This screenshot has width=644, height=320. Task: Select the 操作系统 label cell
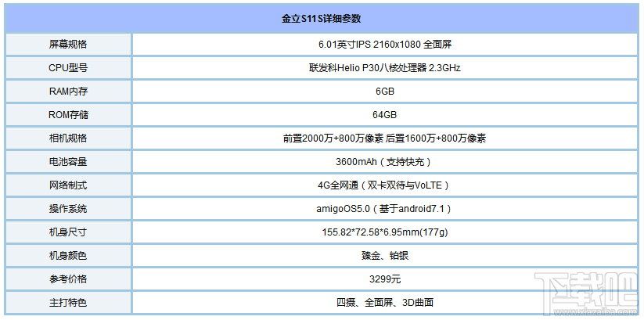68,209
